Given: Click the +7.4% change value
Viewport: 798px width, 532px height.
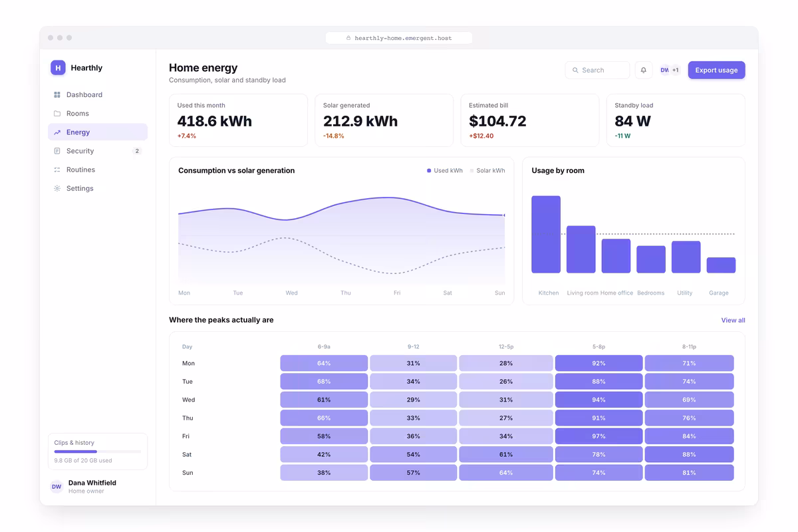Looking at the screenshot, I should 186,136.
